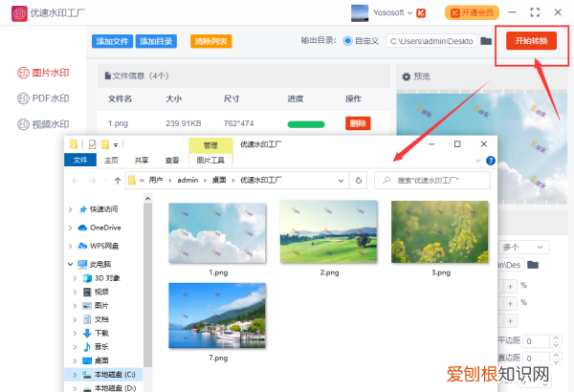Click the navigation pane scroll-up arrow
The image size is (574, 392).
[x=147, y=199]
